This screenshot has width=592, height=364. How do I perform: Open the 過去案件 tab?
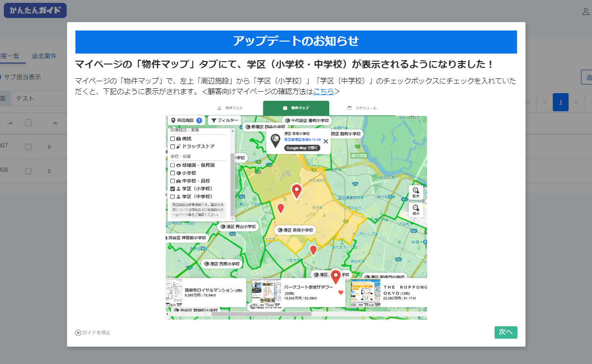[44, 56]
